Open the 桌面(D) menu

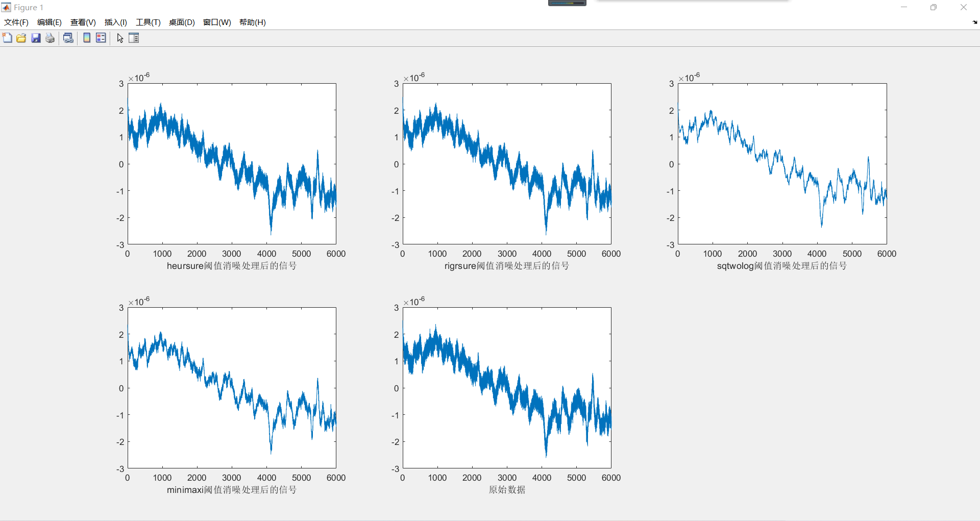182,22
